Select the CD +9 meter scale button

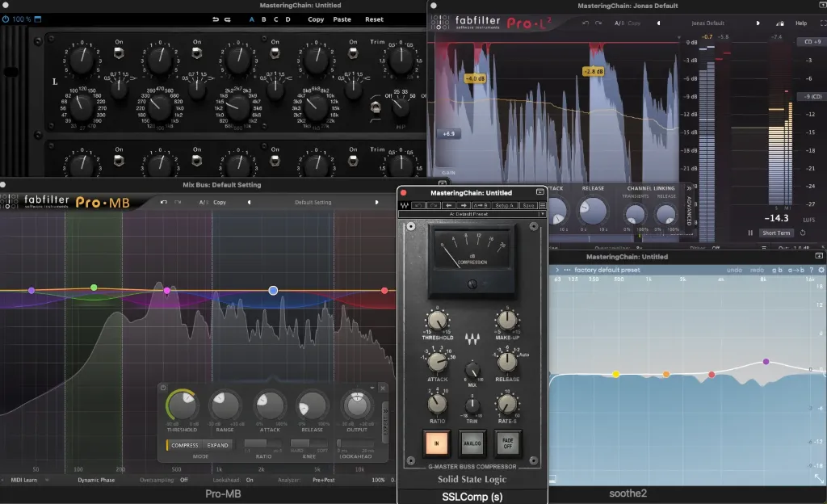tap(812, 42)
